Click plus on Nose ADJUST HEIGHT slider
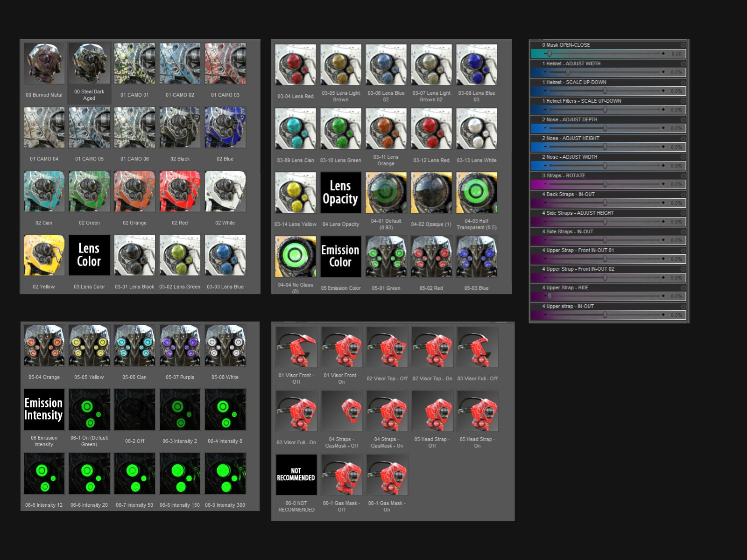Screen dimensions: 747x560 (663, 147)
